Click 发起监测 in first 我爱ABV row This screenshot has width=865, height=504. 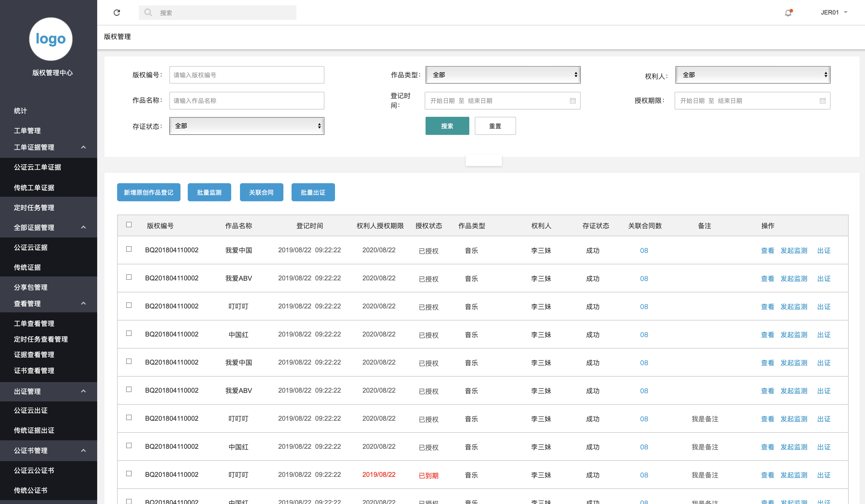click(x=794, y=279)
